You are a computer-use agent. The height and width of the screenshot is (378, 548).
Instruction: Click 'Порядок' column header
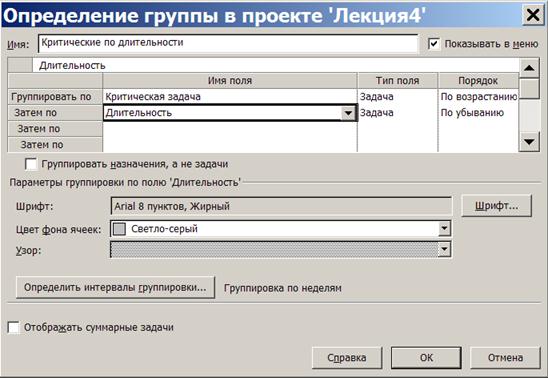point(478,81)
